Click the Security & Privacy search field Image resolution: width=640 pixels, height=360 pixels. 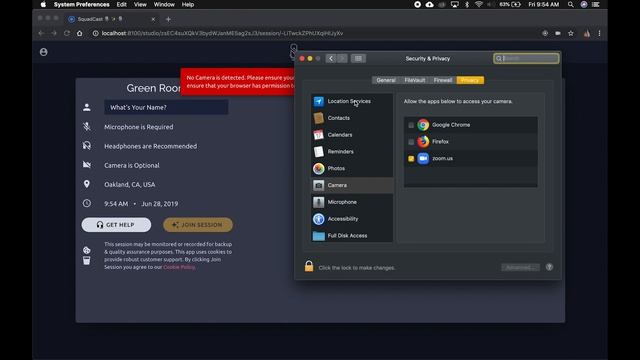click(526, 58)
